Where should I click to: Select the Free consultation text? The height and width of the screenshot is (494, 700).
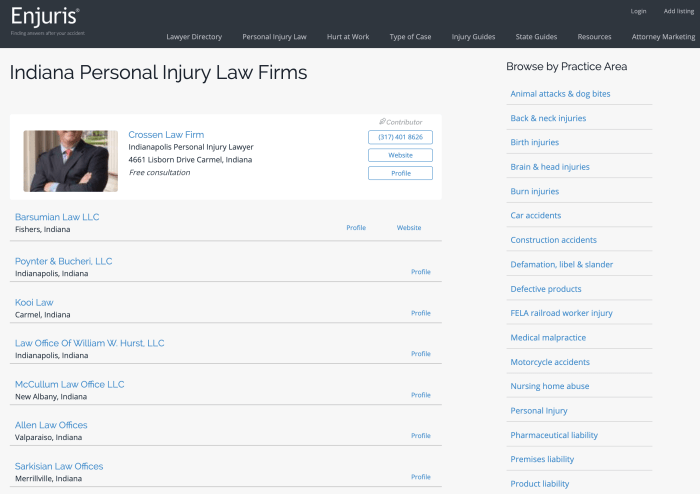click(159, 172)
